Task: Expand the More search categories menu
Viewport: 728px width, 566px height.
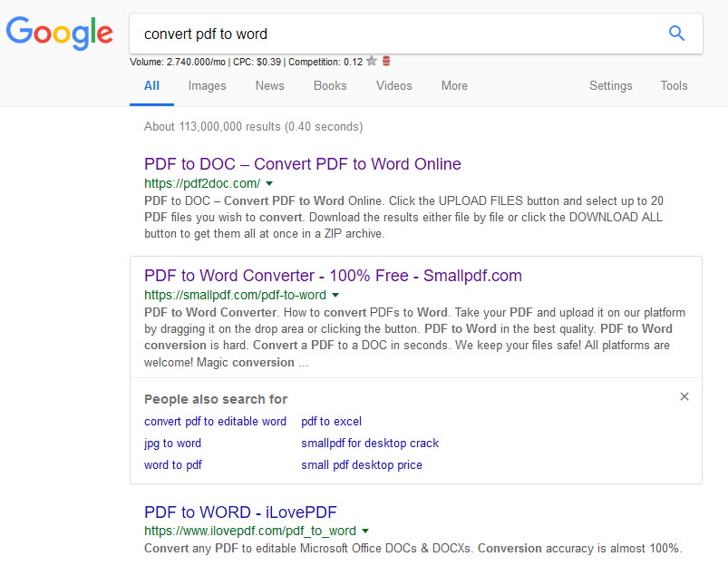Action: (453, 85)
